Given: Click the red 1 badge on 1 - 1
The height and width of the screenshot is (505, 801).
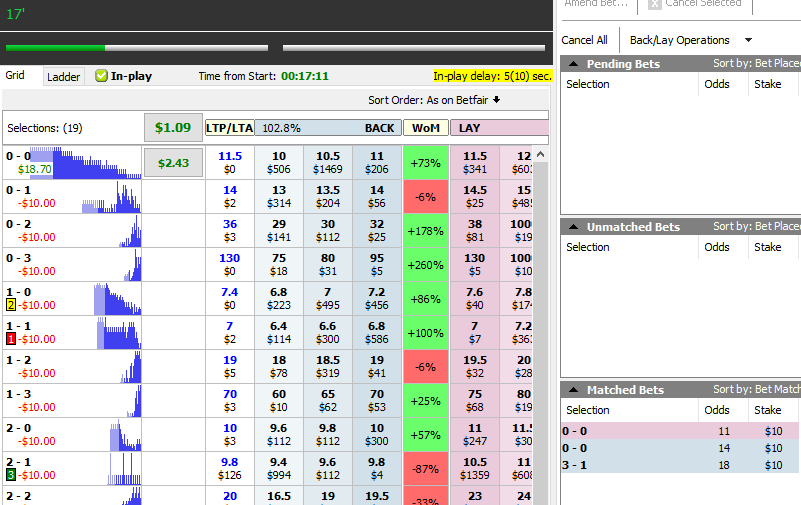Looking at the screenshot, I should point(11,339).
